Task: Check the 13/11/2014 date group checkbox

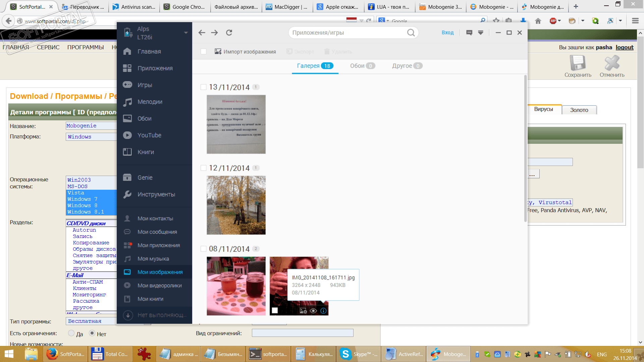Action: [x=203, y=87]
